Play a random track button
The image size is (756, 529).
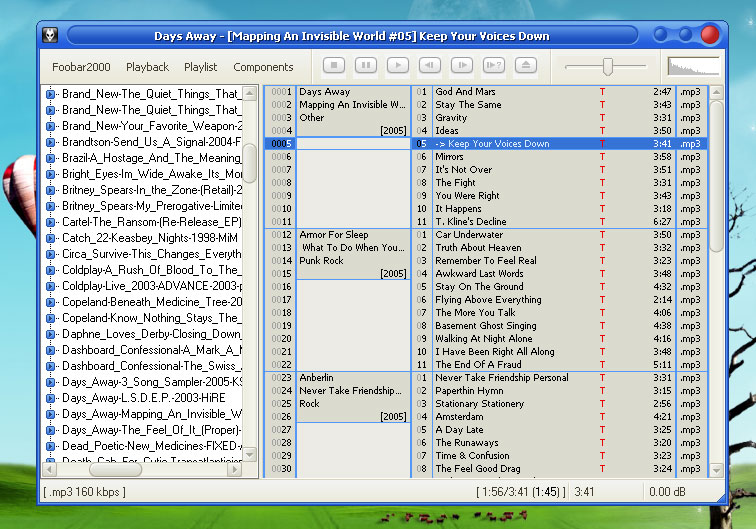tap(494, 66)
